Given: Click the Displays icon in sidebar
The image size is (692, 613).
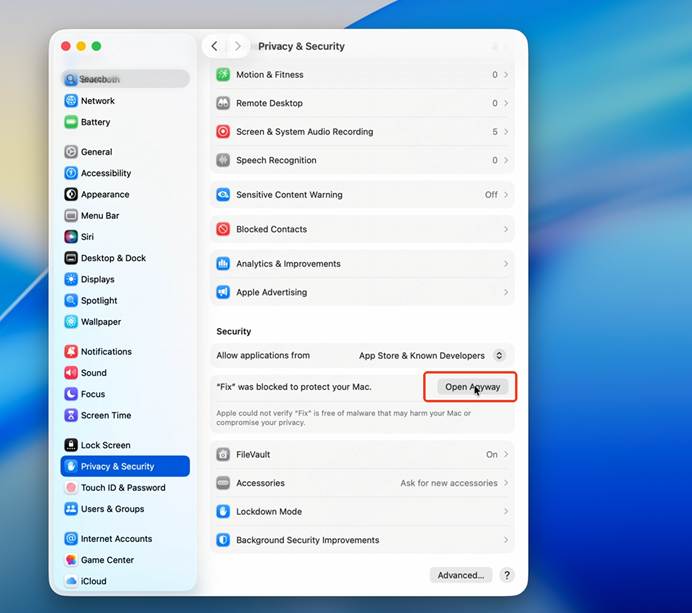Looking at the screenshot, I should click(71, 279).
